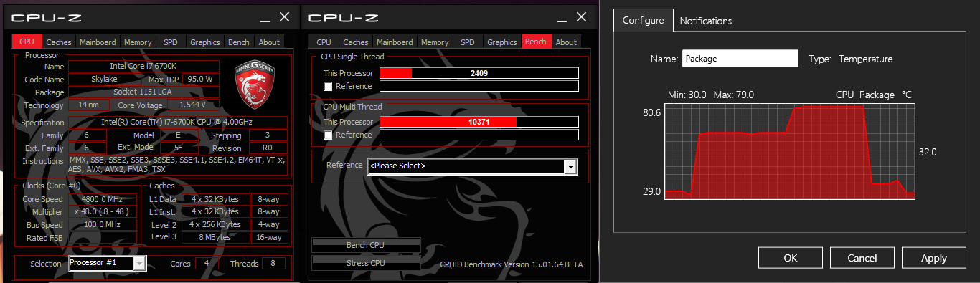
Task: Enable Single Thread Reference checkbox
Action: pos(329,87)
